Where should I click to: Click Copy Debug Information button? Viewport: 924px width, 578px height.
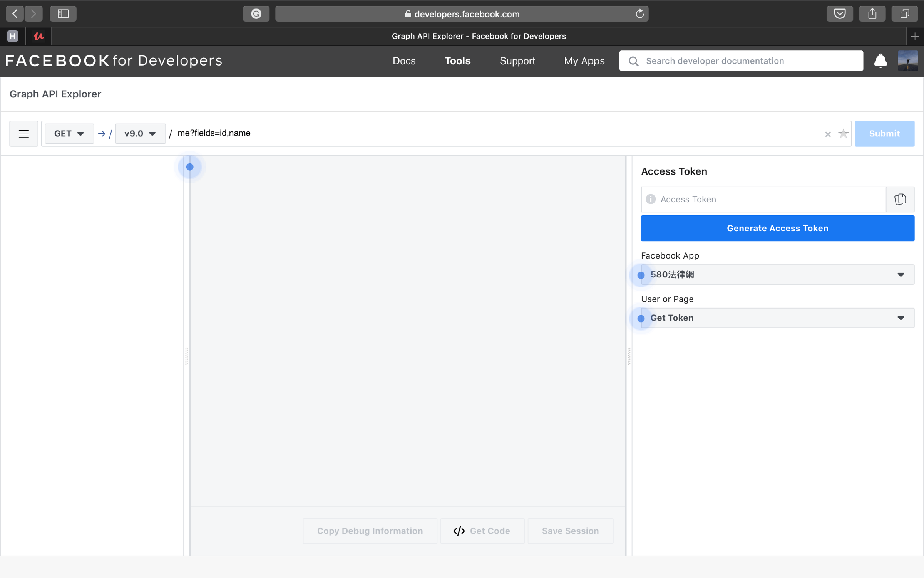point(370,531)
